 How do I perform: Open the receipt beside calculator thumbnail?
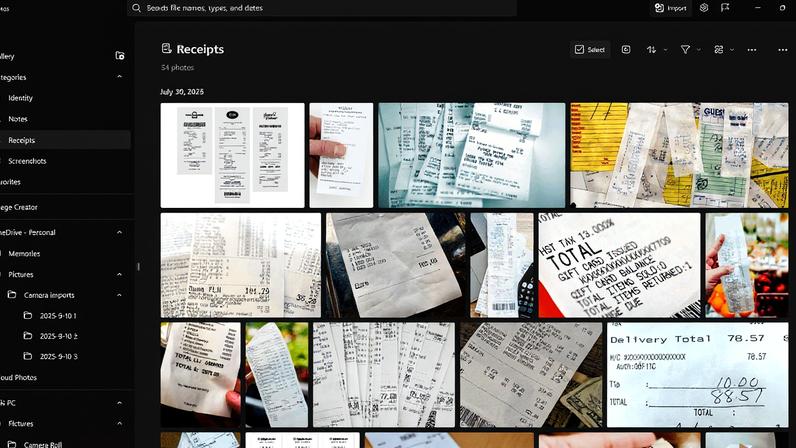(x=502, y=265)
